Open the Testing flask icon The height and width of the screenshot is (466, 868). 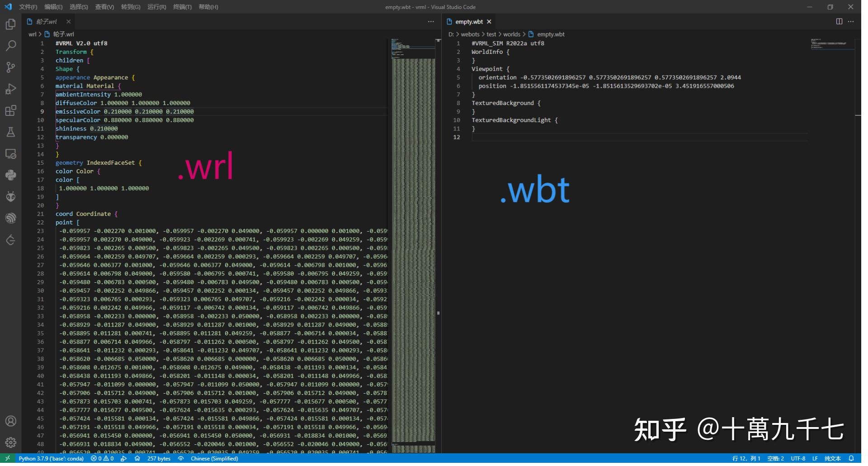[x=11, y=132]
